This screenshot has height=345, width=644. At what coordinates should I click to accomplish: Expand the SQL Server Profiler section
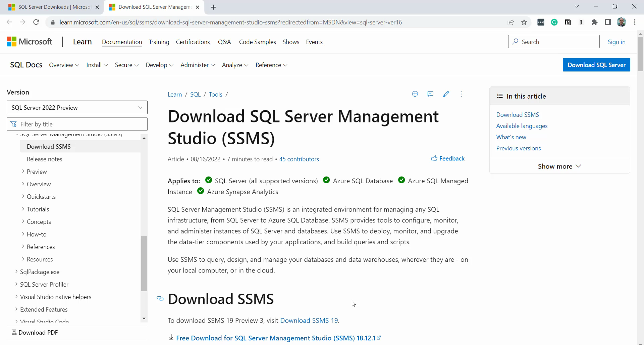[x=16, y=284]
